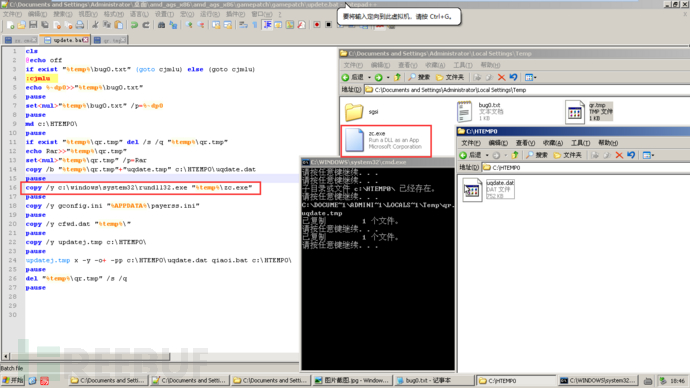Image resolution: width=690 pixels, height=388 pixels.
Task: Open the 语言(L) menu in Notepad++
Action: click(139, 14)
